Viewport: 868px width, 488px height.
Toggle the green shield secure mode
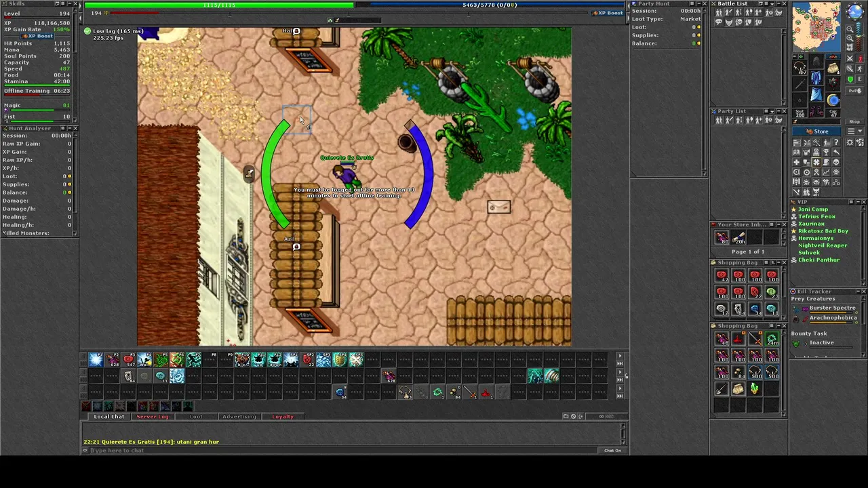click(850, 79)
